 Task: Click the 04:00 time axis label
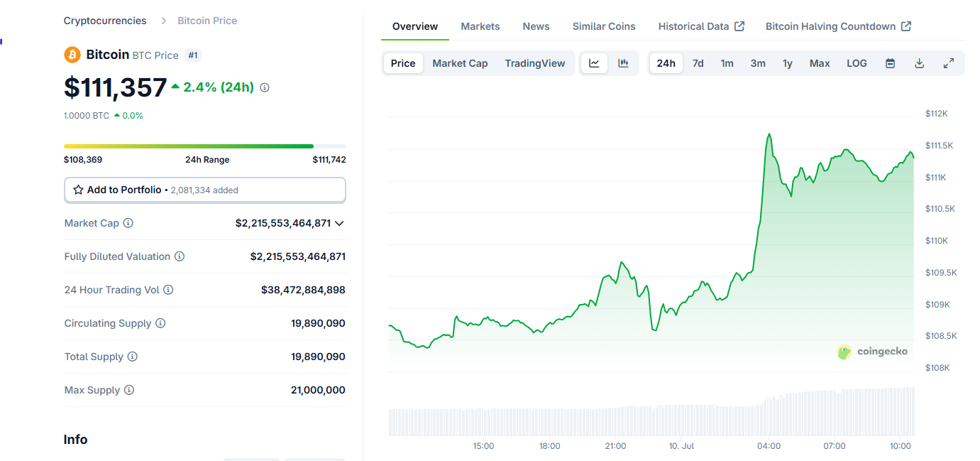click(769, 446)
